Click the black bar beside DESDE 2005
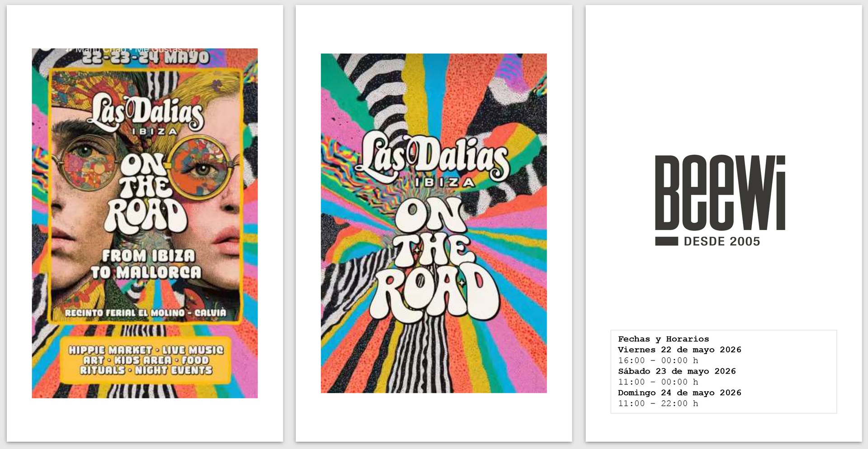This screenshot has width=868, height=449. pos(666,241)
